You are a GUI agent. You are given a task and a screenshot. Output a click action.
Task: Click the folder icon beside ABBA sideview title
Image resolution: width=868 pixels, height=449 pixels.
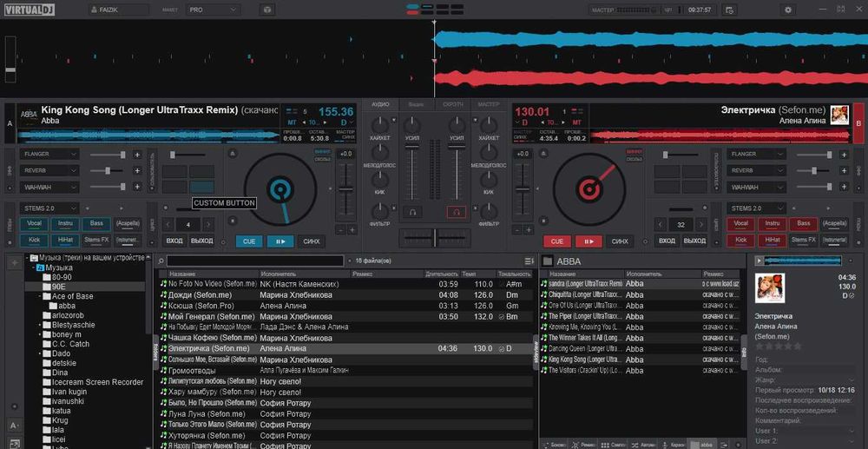[548, 261]
